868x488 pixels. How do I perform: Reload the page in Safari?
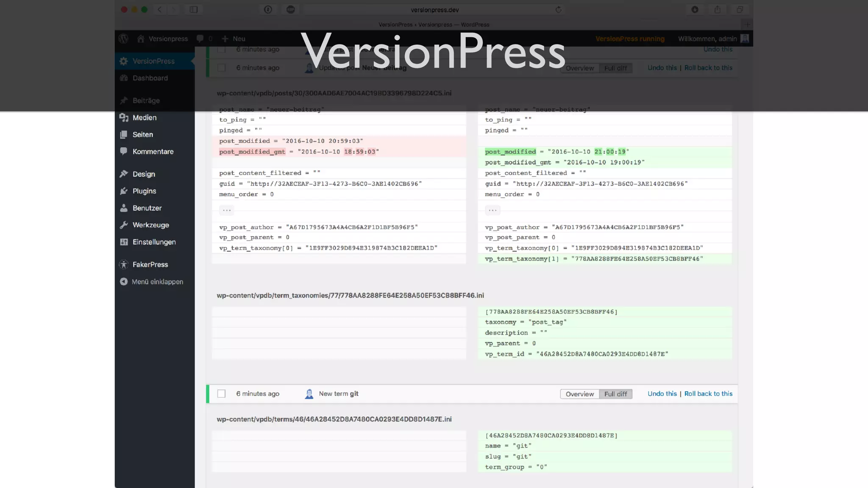559,10
